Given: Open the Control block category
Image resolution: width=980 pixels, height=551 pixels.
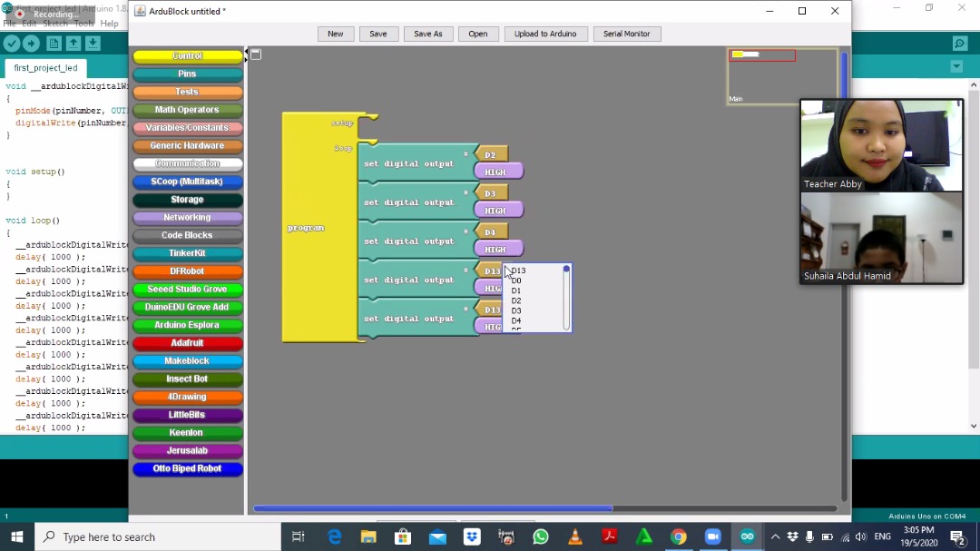Looking at the screenshot, I should (188, 56).
